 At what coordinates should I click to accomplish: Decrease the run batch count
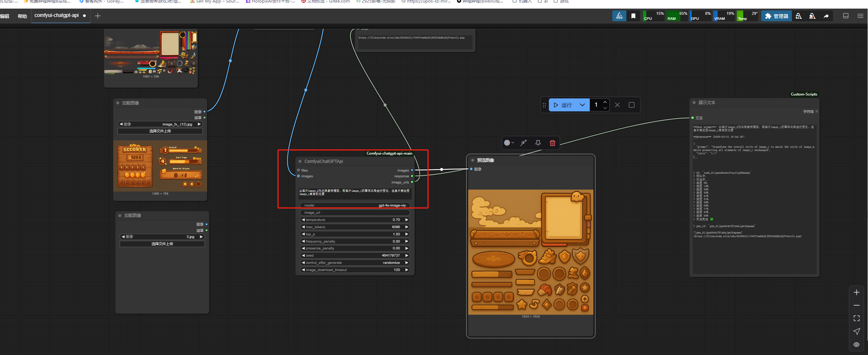click(605, 108)
